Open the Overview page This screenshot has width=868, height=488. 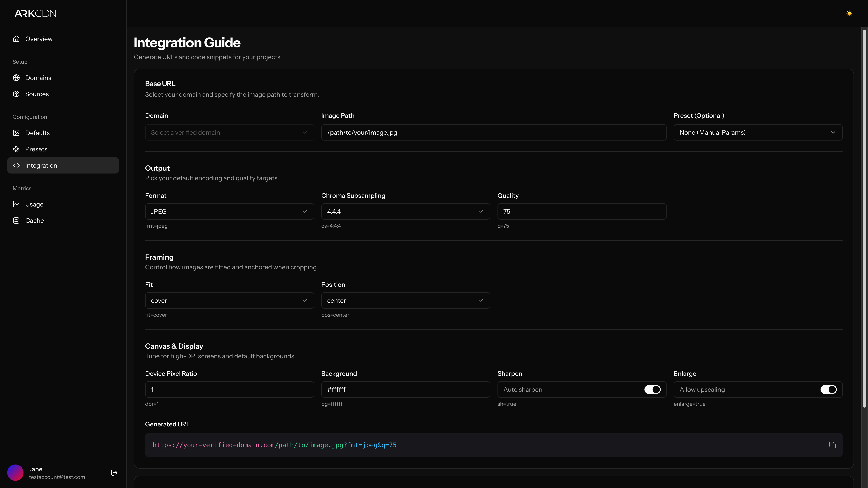click(x=63, y=39)
